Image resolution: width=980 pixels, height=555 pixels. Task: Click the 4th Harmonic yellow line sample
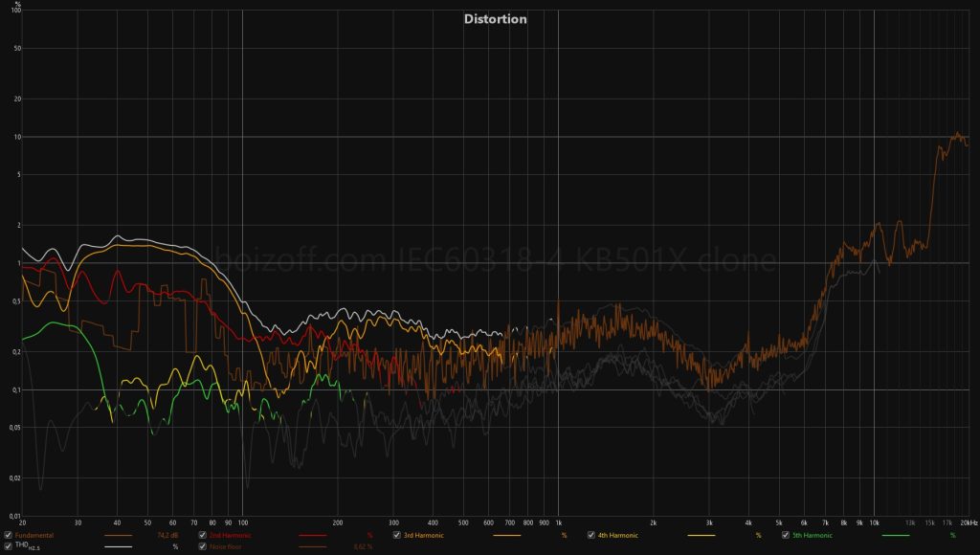coord(702,536)
